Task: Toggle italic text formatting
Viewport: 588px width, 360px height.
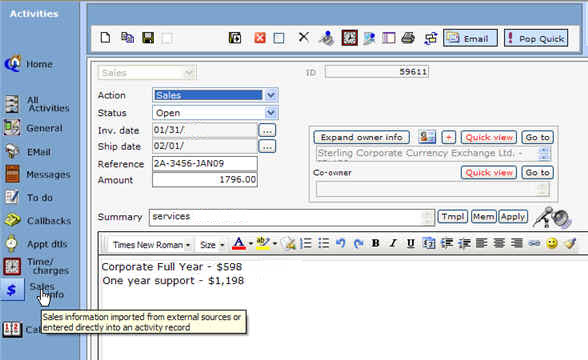Action: click(x=393, y=244)
